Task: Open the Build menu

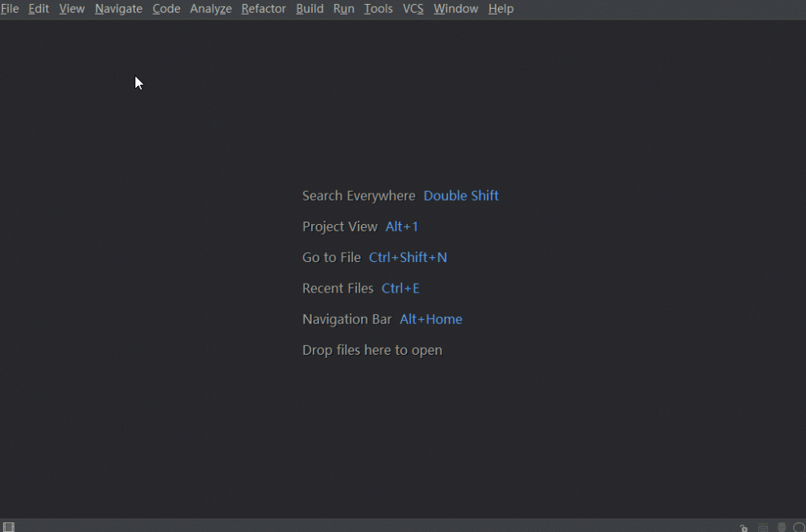Action: (x=310, y=9)
